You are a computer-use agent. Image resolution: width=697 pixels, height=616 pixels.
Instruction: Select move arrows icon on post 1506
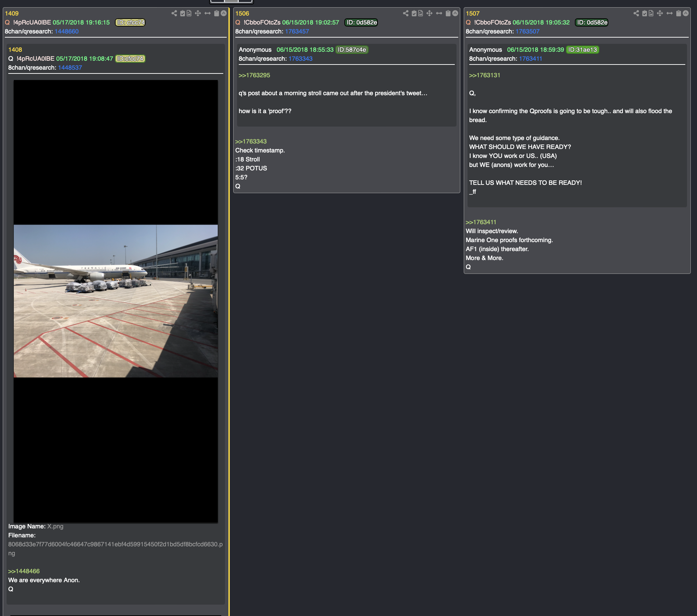pos(429,13)
